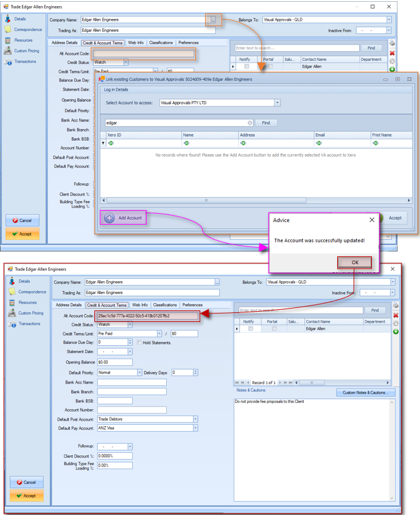Expand lower window Credit Terms Pre Paid dropdown
Image resolution: width=420 pixels, height=515 pixels.
pos(159,334)
